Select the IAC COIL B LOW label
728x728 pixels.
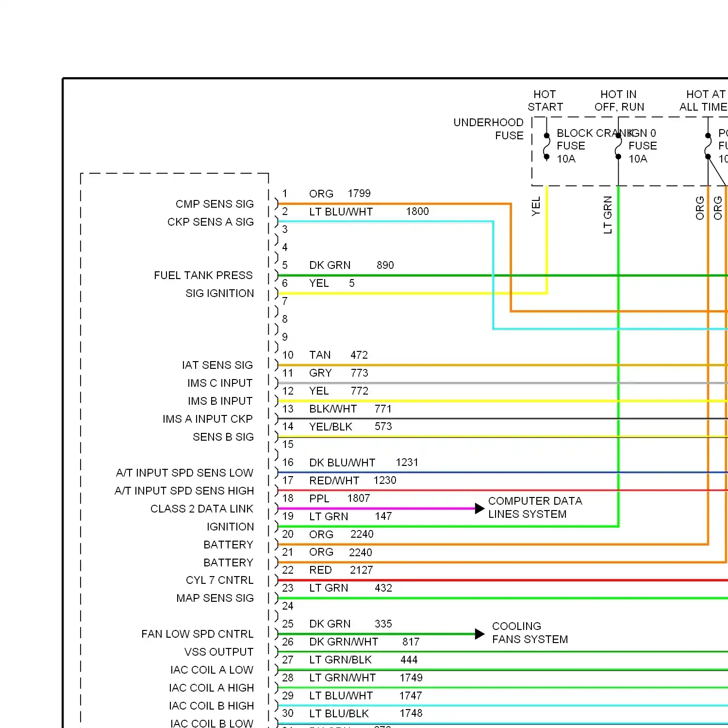click(212, 723)
